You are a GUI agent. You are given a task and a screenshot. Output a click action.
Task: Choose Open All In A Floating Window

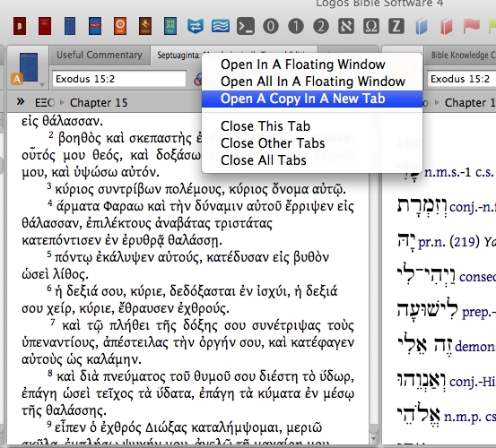[312, 82]
